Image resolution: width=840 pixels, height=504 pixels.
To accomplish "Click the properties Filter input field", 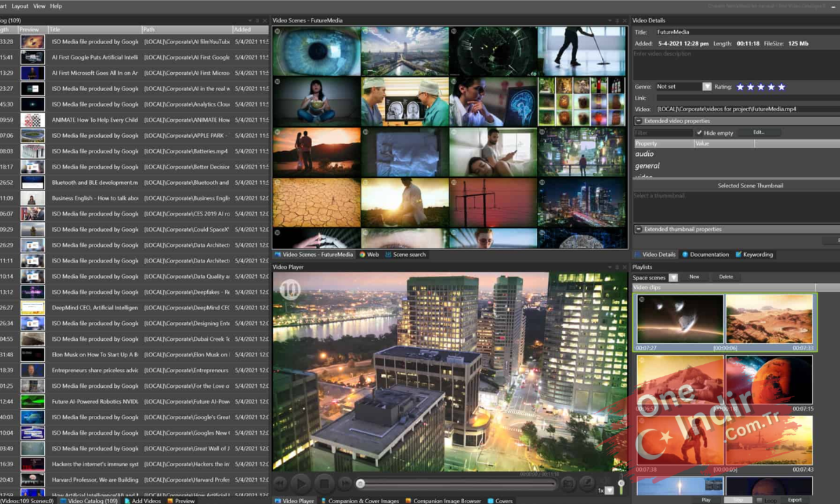I will [x=662, y=132].
